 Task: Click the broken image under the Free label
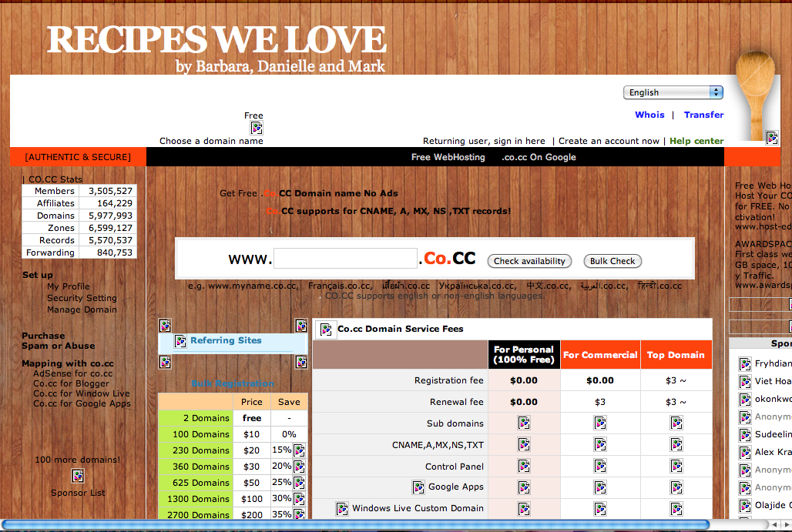(257, 128)
